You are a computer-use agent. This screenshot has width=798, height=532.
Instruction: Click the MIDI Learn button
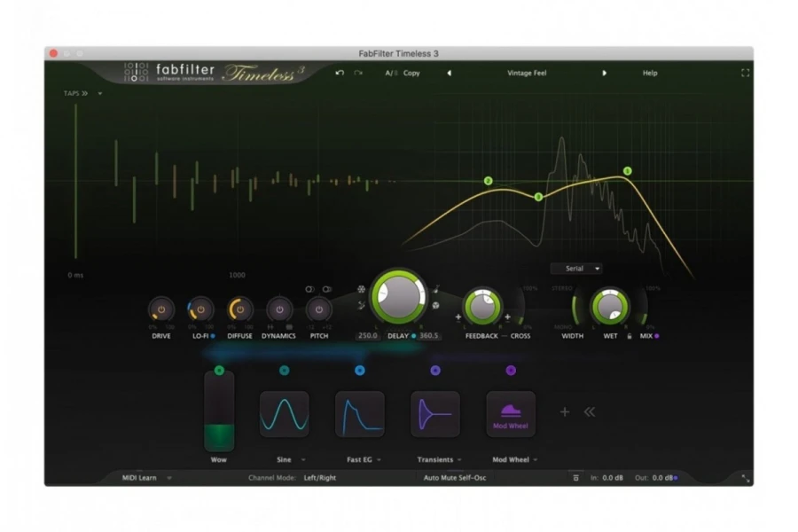pos(139,478)
